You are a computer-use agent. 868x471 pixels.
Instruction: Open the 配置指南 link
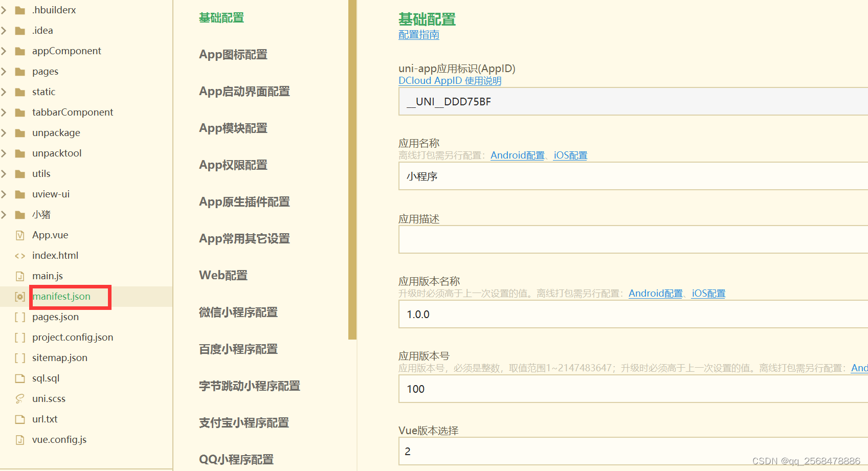418,35
